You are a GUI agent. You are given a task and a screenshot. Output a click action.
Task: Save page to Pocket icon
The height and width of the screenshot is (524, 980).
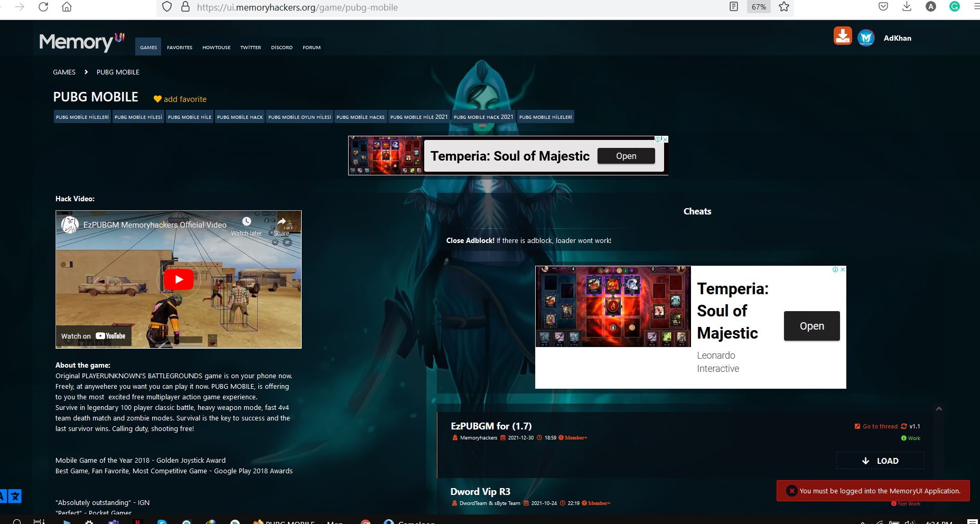pos(883,7)
